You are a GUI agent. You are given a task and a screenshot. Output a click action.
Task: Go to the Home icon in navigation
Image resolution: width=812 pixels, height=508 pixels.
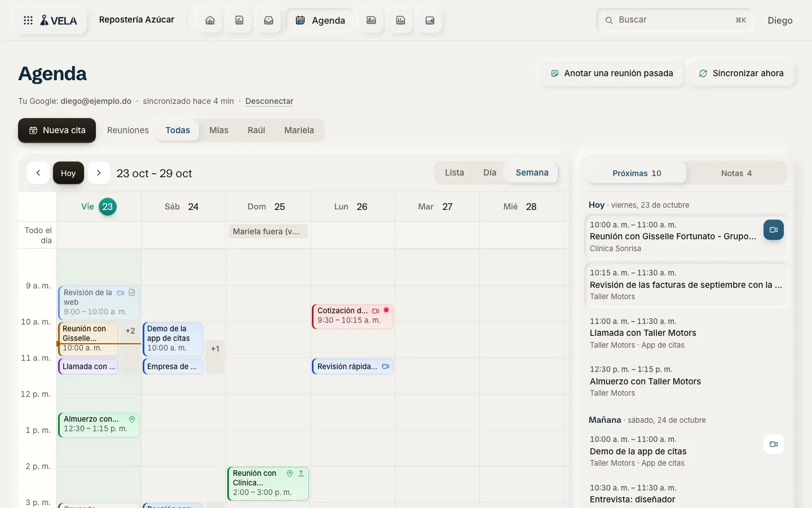click(x=210, y=20)
